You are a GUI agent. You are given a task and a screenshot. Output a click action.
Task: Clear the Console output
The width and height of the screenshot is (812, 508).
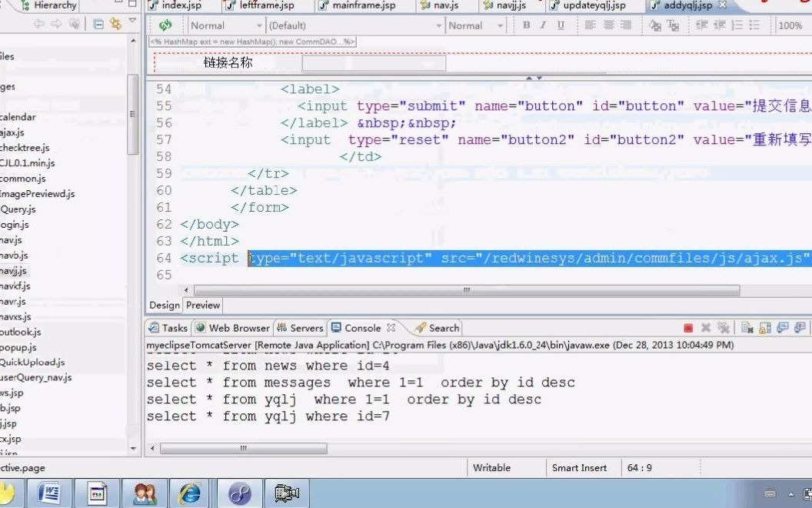click(747, 328)
